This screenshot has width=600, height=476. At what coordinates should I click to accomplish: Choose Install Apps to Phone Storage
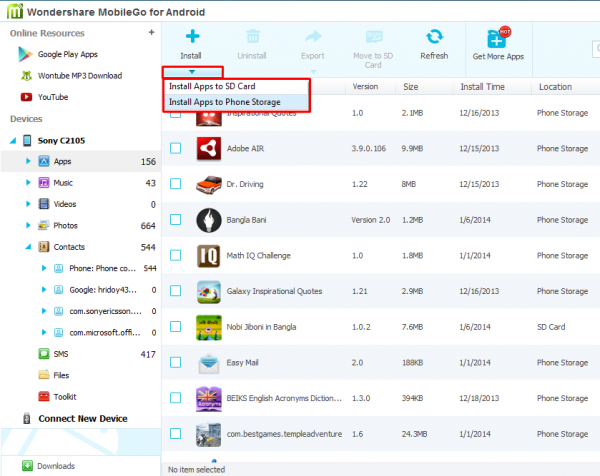[x=236, y=102]
